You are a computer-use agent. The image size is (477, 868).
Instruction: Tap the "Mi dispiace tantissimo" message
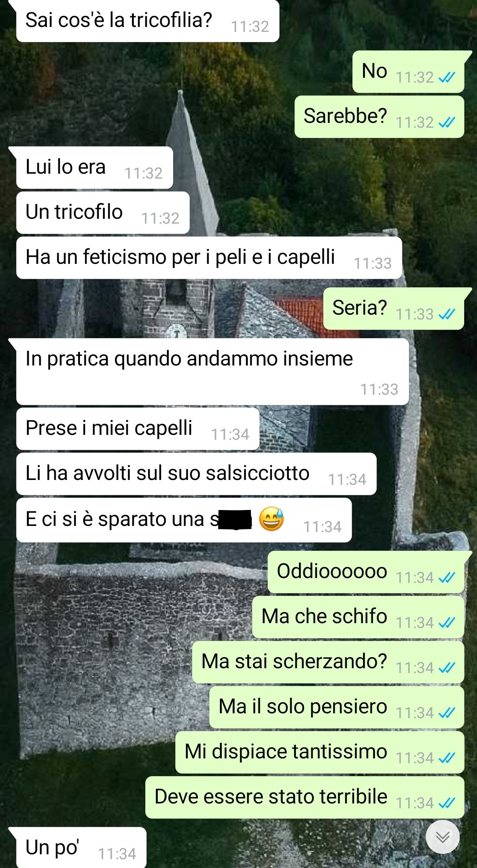point(319,752)
